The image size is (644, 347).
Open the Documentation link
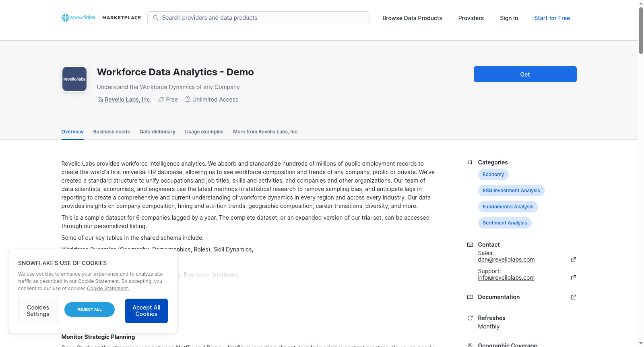499,297
